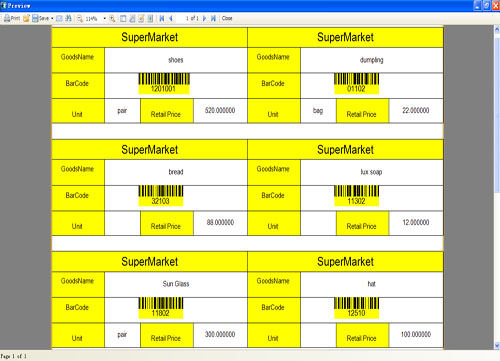Send report by email icon

click(x=59, y=18)
